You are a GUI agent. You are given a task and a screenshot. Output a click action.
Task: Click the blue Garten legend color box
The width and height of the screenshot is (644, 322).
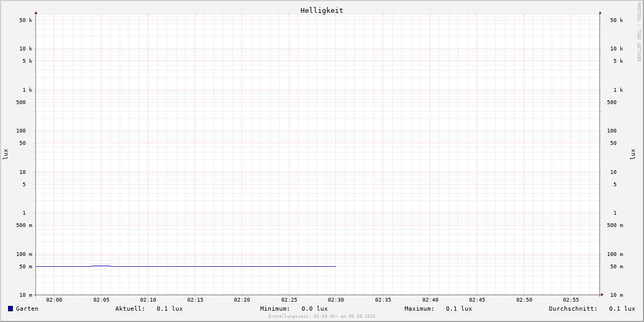tap(10, 309)
